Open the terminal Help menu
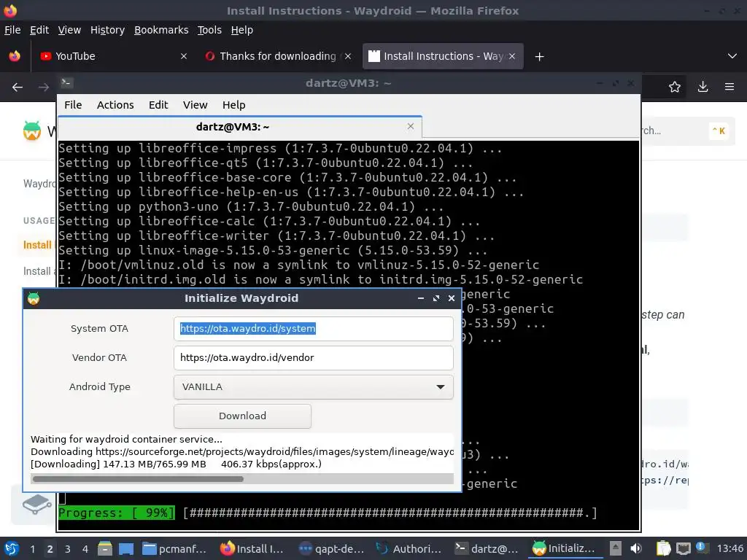The image size is (747, 560). coord(233,105)
